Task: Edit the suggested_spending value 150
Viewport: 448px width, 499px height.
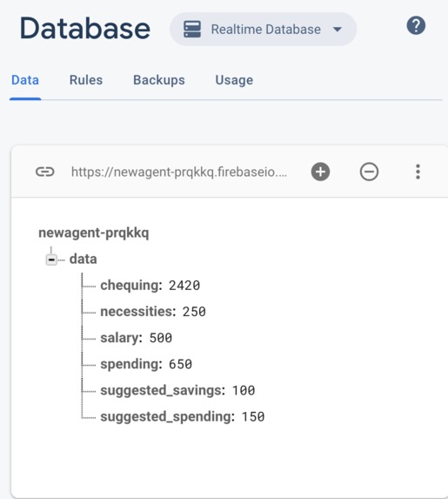Action: [253, 417]
